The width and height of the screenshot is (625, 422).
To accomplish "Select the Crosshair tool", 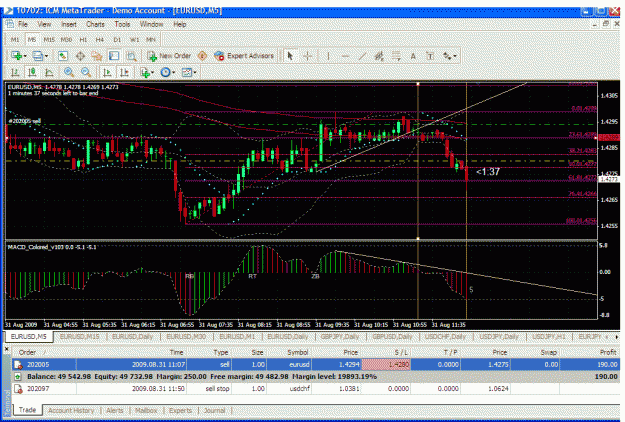I will [307, 56].
